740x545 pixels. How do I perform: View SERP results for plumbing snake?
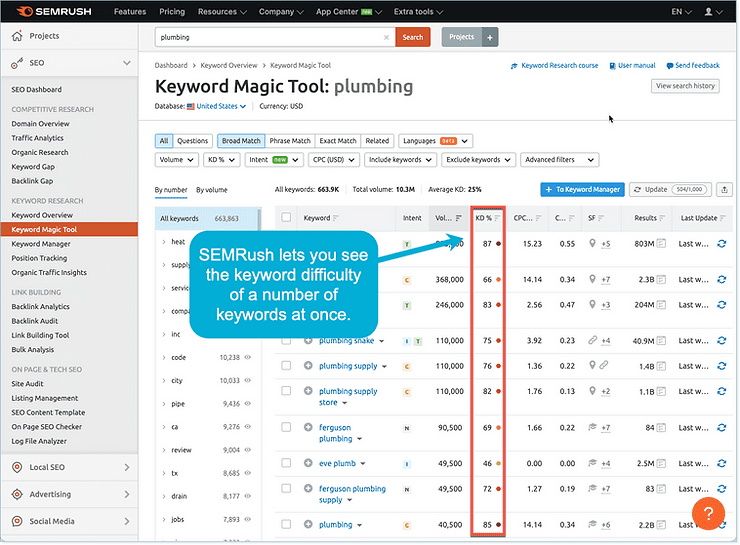pos(661,341)
